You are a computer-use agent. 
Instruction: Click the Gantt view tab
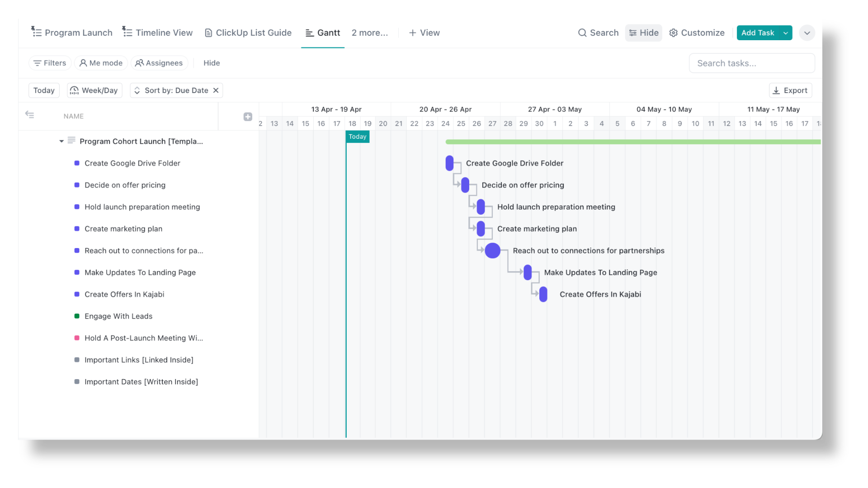click(x=322, y=33)
